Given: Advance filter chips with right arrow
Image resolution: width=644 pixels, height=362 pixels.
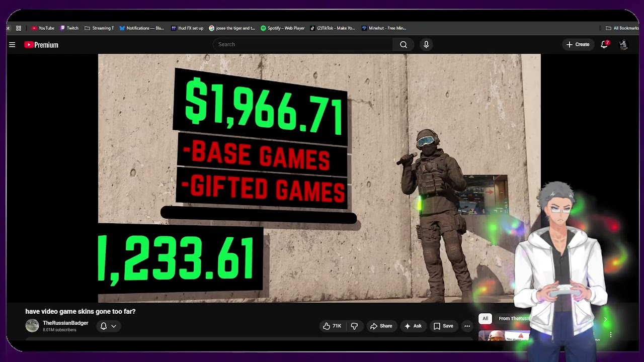Looking at the screenshot, I should (x=605, y=319).
